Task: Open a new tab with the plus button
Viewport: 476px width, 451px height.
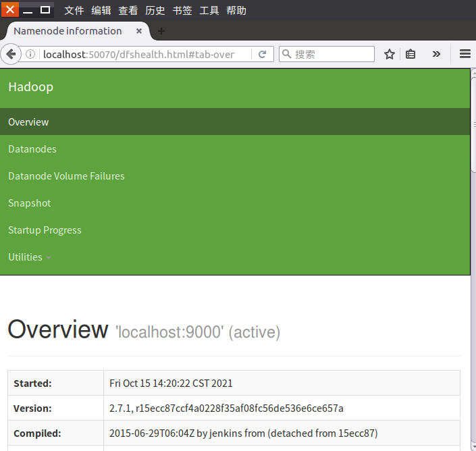Action: pyautogui.click(x=161, y=31)
